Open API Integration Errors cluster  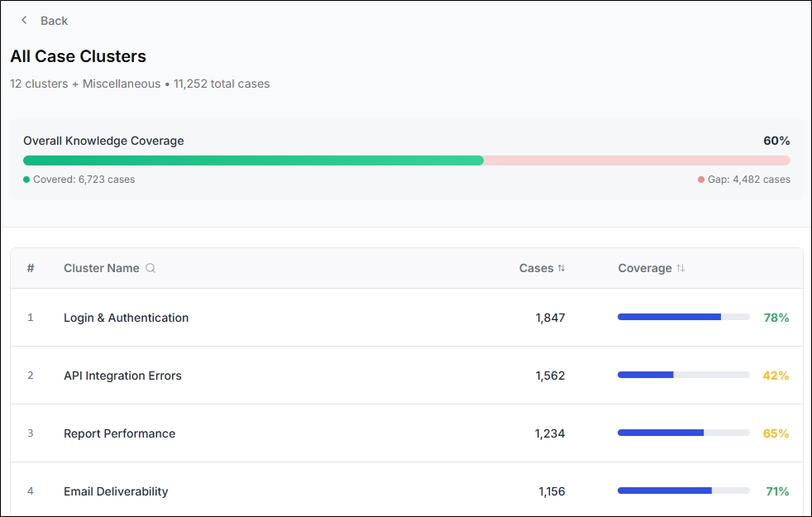click(x=407, y=376)
